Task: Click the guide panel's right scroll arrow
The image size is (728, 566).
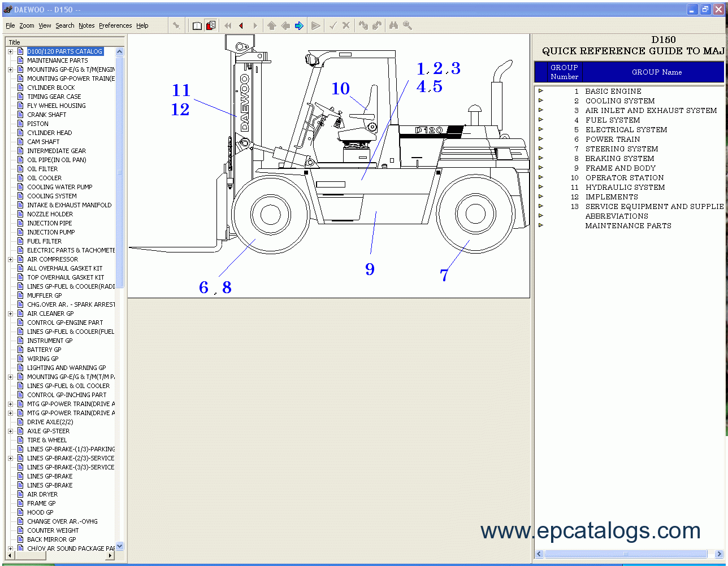Action: [719, 554]
